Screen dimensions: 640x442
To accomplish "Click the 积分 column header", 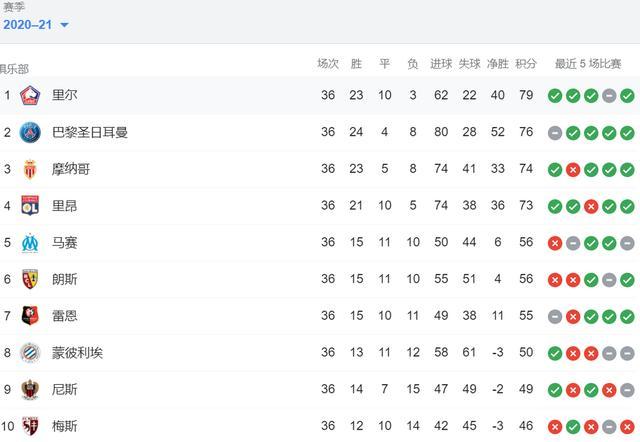I will [526, 63].
